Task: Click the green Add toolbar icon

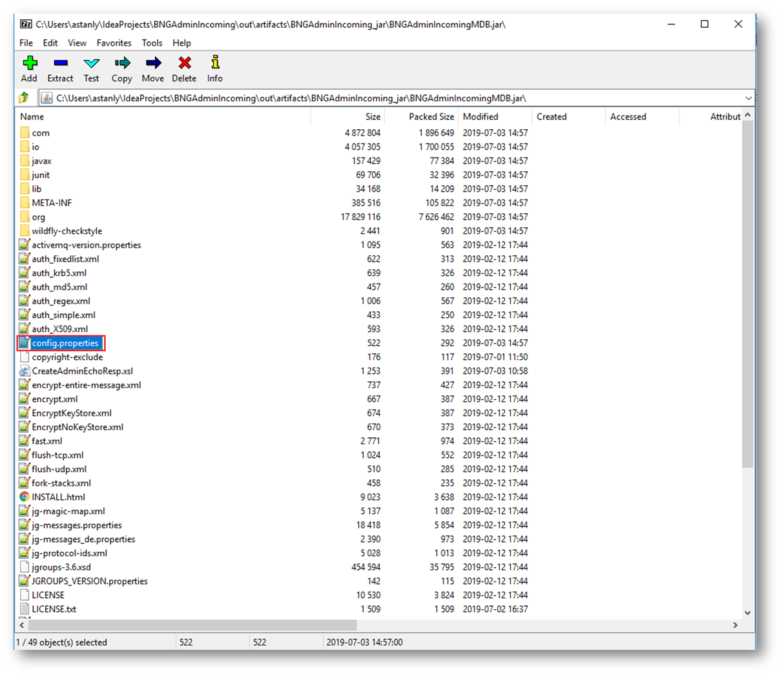Action: [x=30, y=63]
